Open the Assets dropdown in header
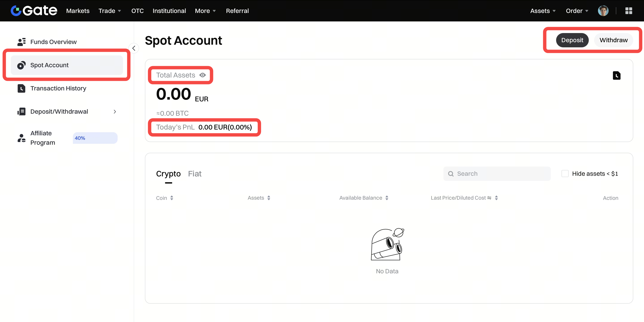Screen dimensions: 644x322 point(543,11)
